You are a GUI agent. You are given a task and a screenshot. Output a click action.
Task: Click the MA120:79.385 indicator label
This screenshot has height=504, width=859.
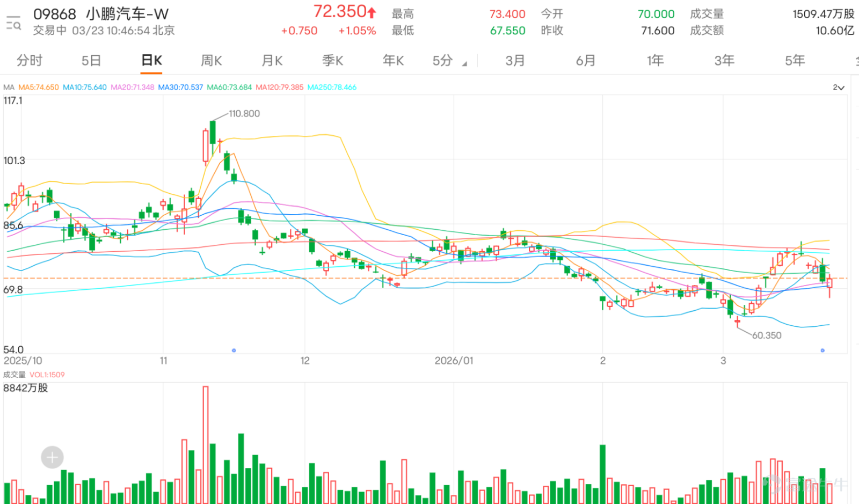click(280, 87)
